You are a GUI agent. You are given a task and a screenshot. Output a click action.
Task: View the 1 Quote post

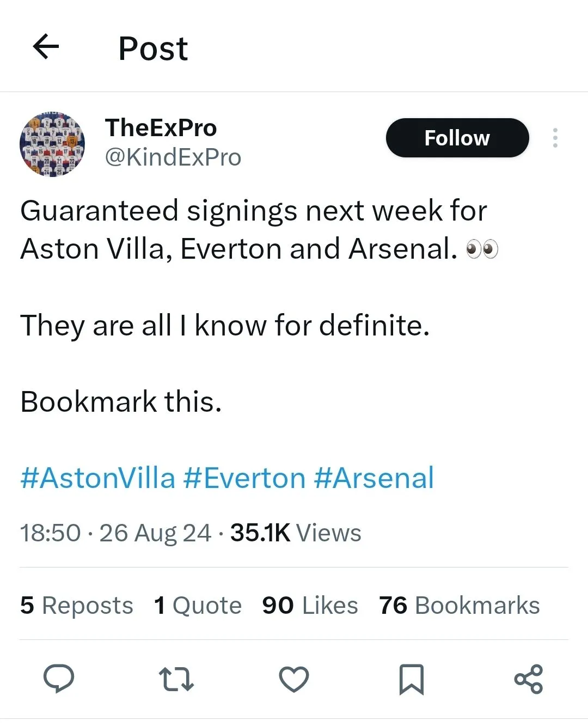(198, 605)
